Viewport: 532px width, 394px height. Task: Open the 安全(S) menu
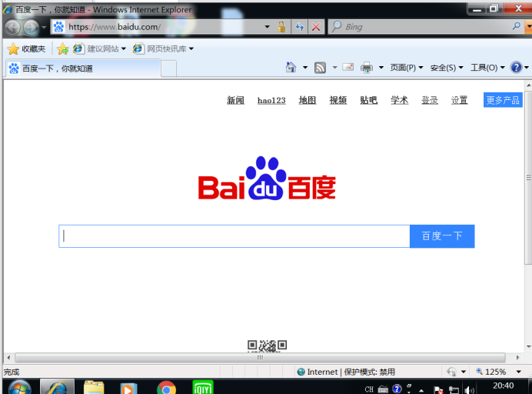point(447,68)
